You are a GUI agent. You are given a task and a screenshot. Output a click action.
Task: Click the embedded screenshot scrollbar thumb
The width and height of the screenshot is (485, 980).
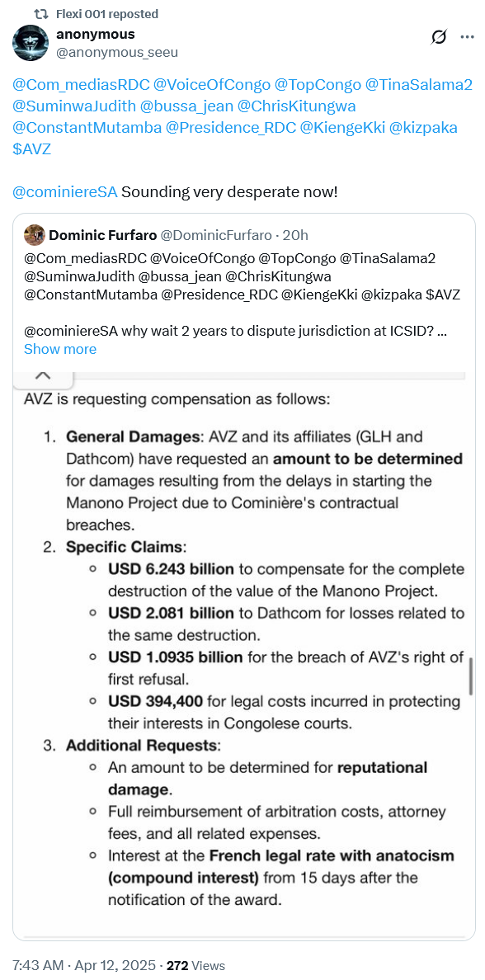[x=471, y=676]
